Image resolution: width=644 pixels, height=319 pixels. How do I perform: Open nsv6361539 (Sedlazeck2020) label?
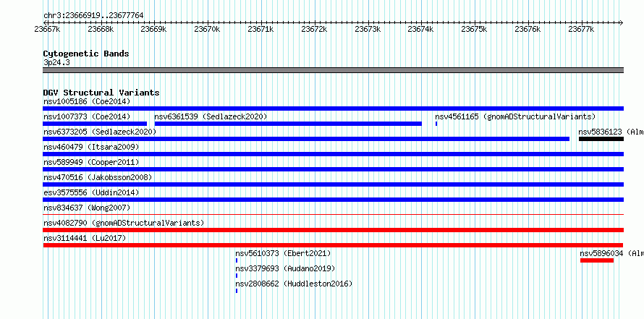click(x=211, y=116)
